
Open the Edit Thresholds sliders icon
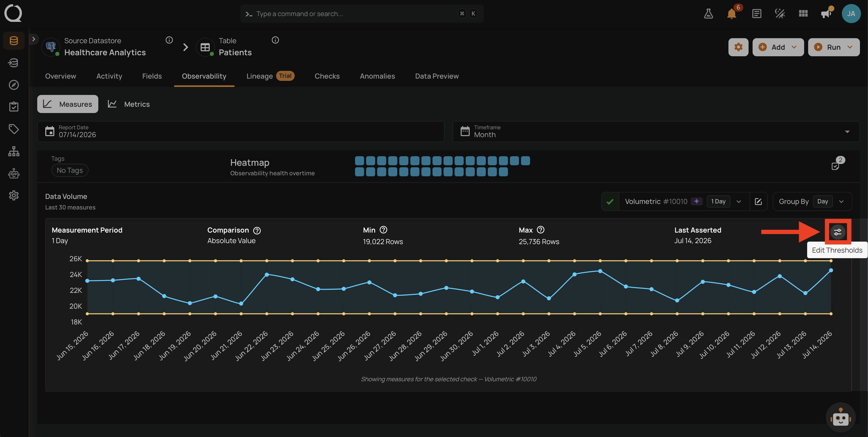837,232
